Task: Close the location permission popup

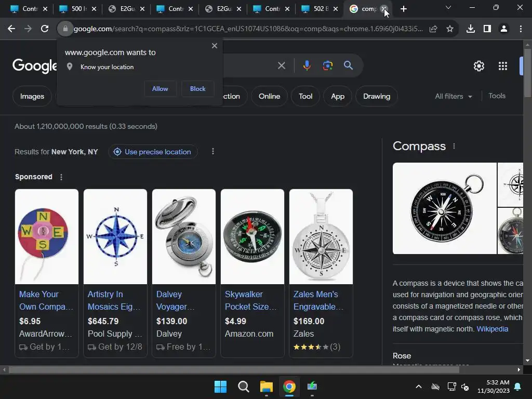Action: 215,46
